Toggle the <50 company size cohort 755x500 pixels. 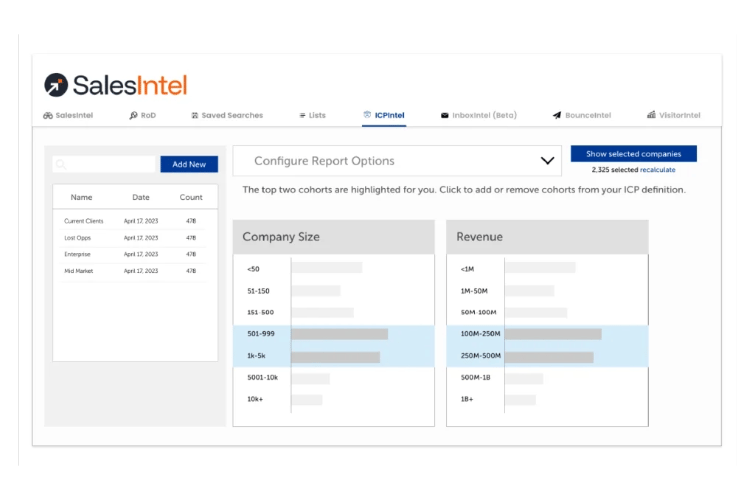pyautogui.click(x=334, y=269)
